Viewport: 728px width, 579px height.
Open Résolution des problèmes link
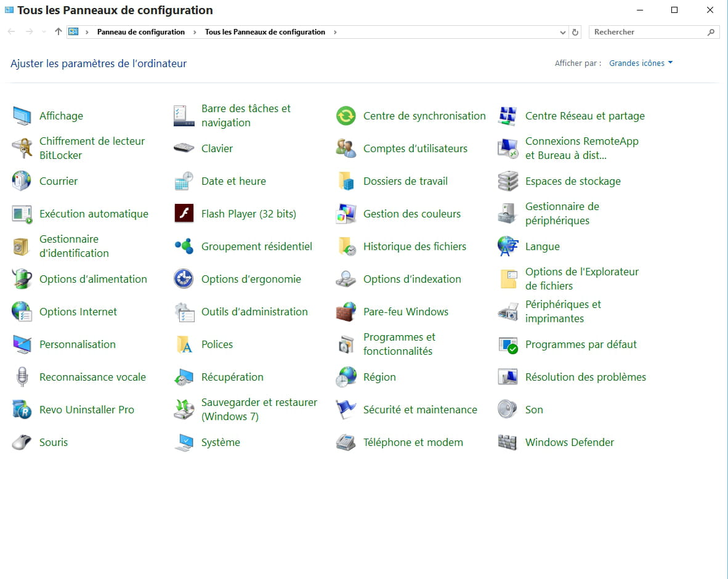(x=586, y=377)
